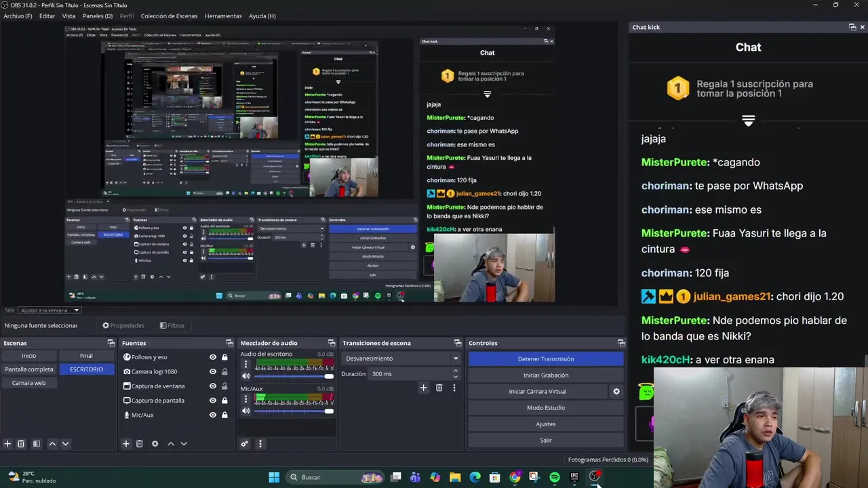Hide the Captura de ventana source
Screen dimensions: 868x488
pos(213,386)
